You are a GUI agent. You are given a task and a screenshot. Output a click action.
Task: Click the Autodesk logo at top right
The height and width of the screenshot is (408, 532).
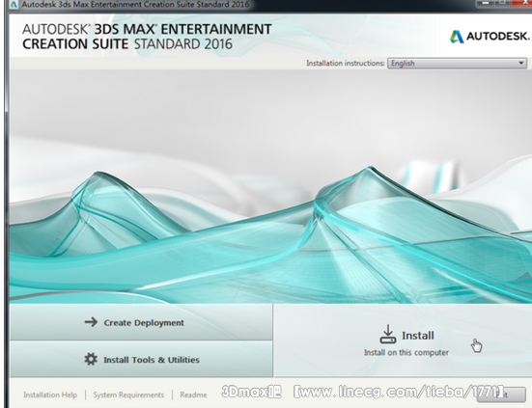pos(490,37)
